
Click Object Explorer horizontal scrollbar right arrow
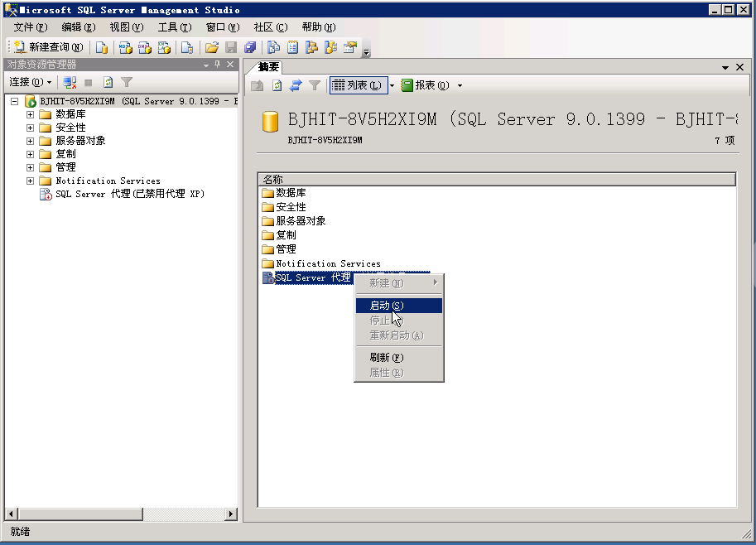(231, 514)
